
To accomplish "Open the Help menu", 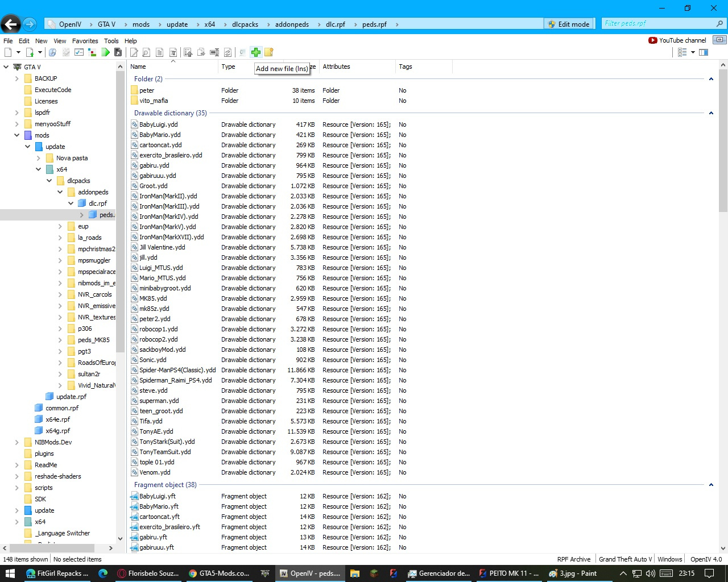I will click(131, 41).
